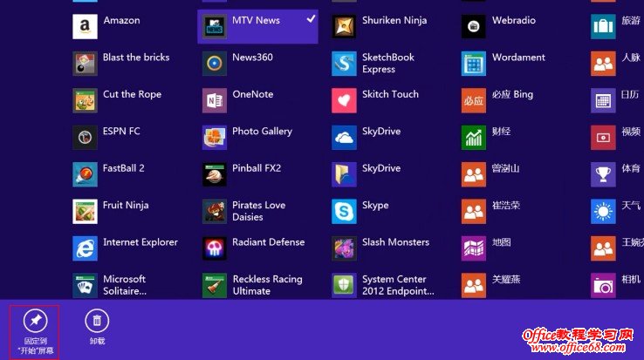644x360 pixels.
Task: Open the Blast the bricks icon
Action: pos(85,64)
